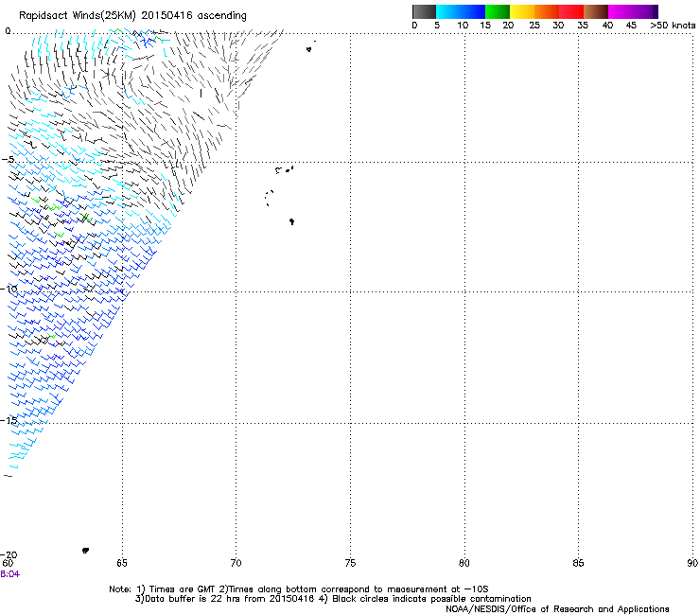Click the longitude label 70 on the x-axis

coord(236,563)
